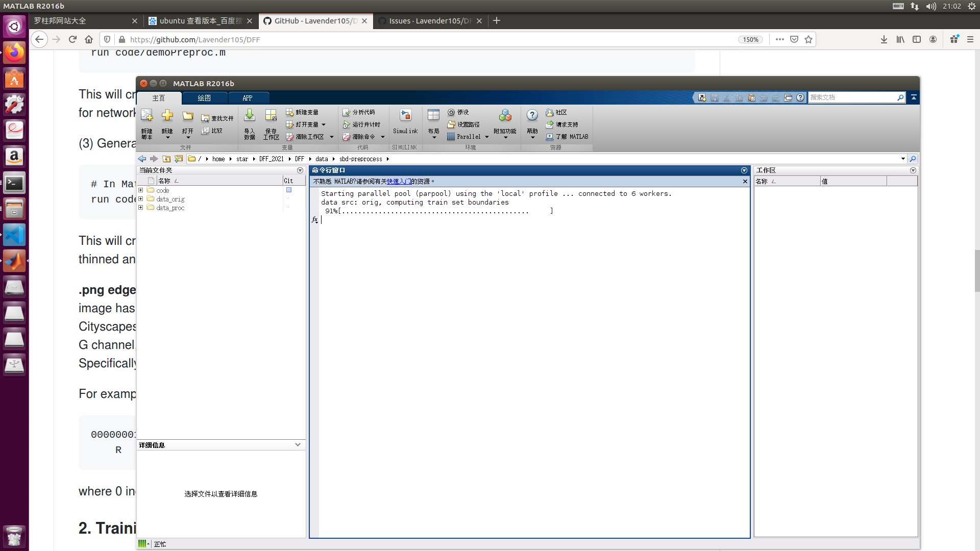Click 分析代码 (Analyze Code)
The height and width of the screenshot is (551, 980).
pos(358,112)
